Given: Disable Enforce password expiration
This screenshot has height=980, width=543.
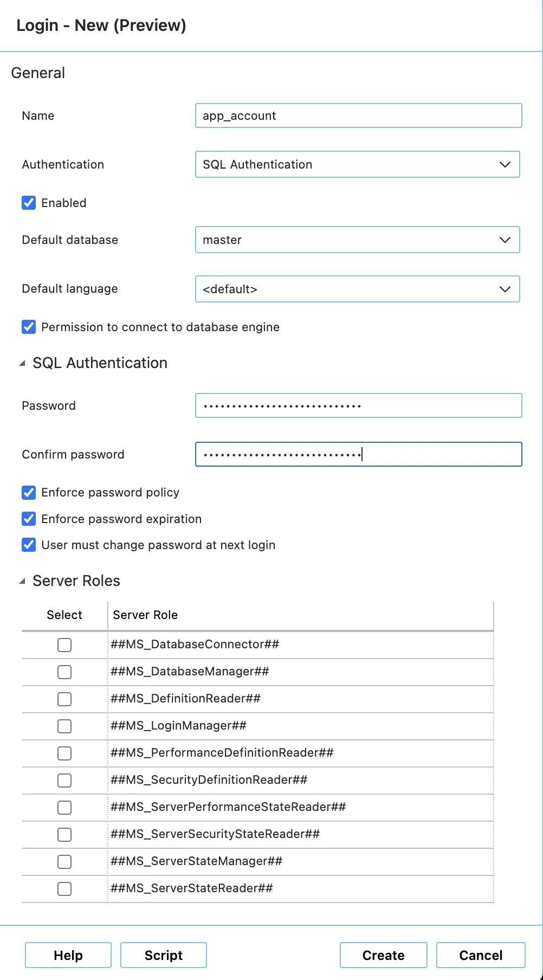Looking at the screenshot, I should pyautogui.click(x=29, y=519).
